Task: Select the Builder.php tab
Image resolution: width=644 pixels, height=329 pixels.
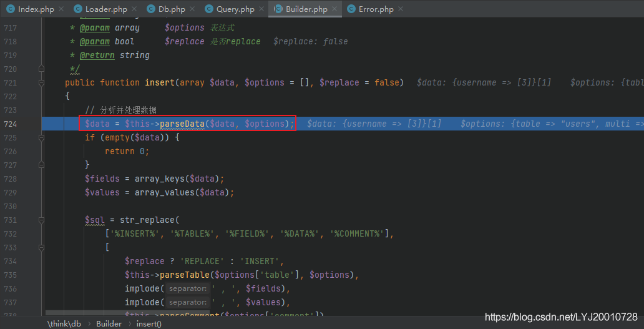Action: click(306, 9)
